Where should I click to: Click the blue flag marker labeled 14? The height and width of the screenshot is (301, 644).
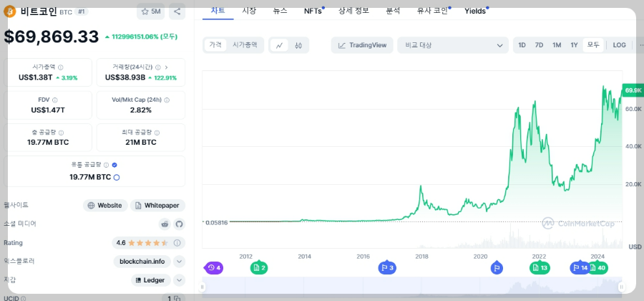tap(580, 268)
